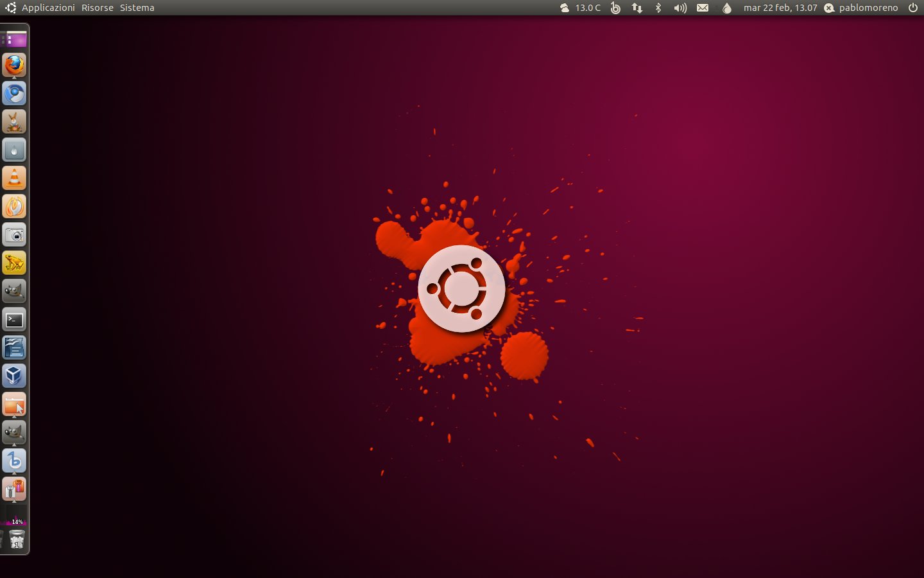Open the Bluetooth indicator menu
The image size is (924, 578).
(x=658, y=8)
